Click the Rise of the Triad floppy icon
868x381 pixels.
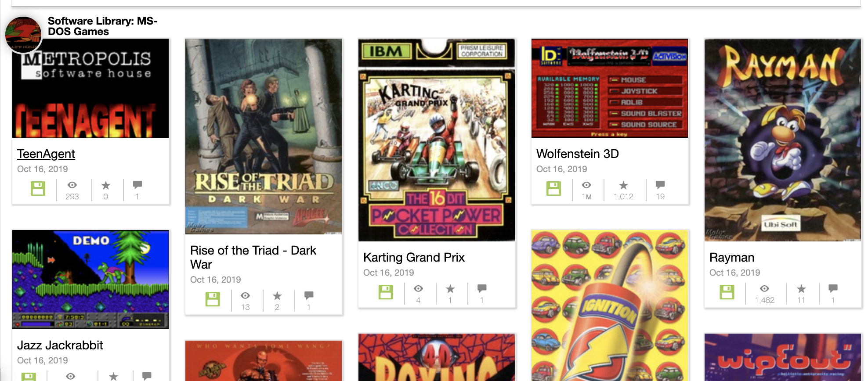[213, 299]
